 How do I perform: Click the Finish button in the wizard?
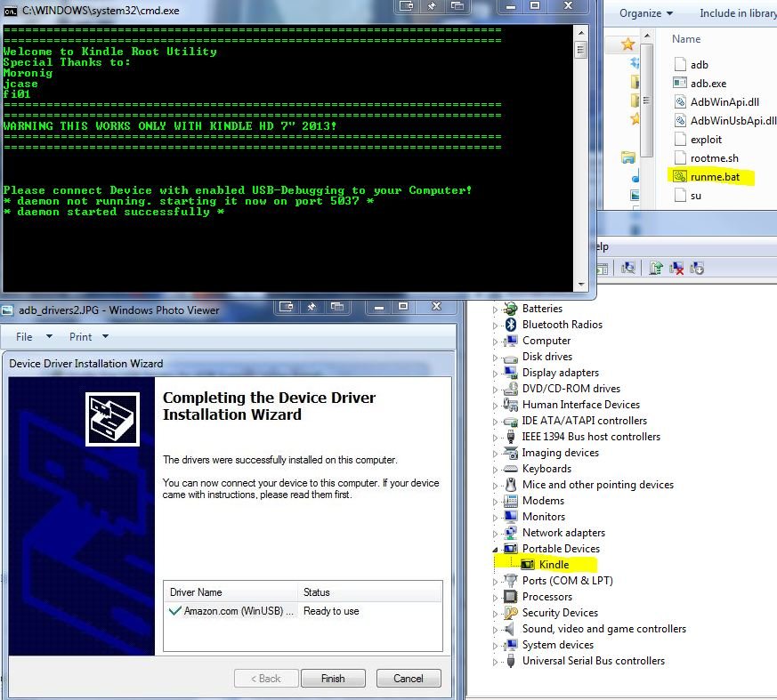tap(333, 679)
